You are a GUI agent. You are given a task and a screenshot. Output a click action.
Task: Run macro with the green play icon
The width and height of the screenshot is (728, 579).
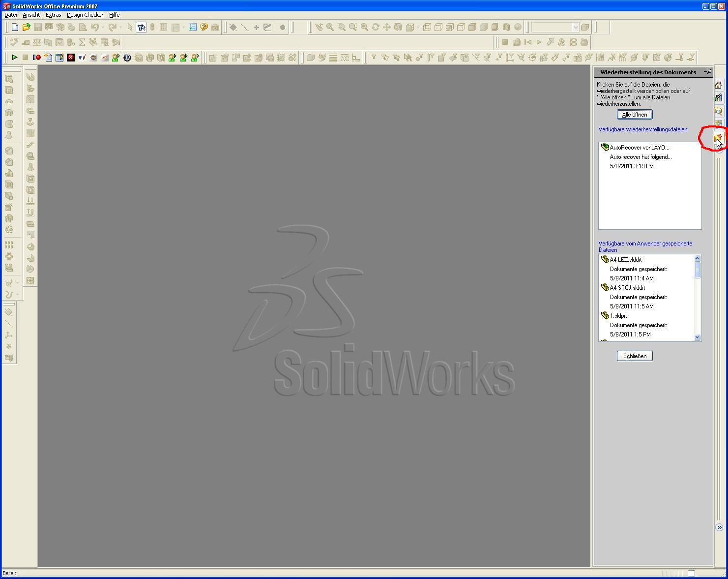click(x=14, y=58)
